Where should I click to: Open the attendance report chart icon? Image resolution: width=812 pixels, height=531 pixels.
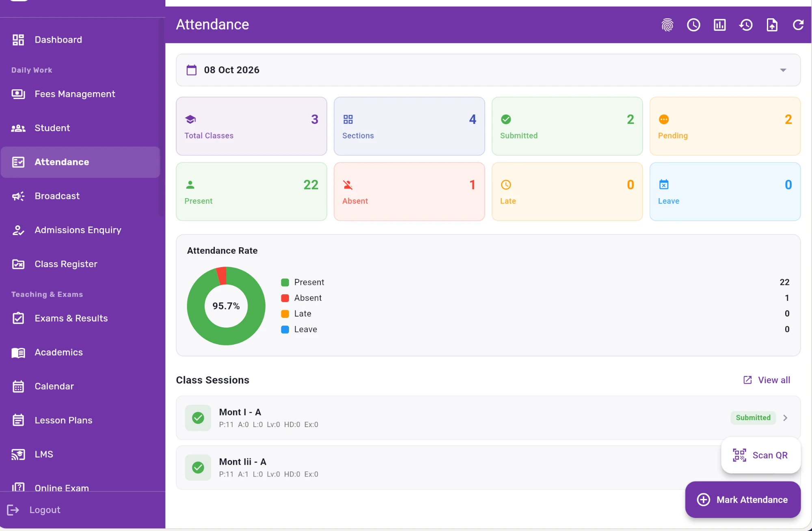(x=719, y=25)
